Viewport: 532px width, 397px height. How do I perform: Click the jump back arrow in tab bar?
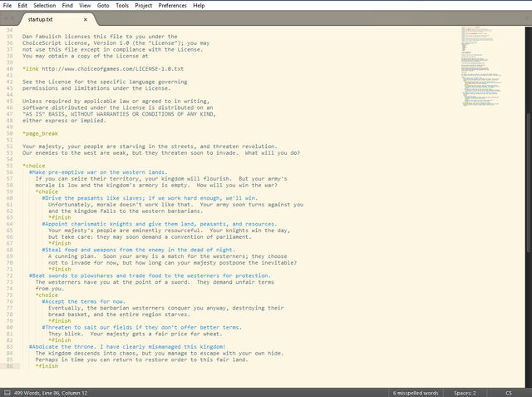pyautogui.click(x=6, y=18)
